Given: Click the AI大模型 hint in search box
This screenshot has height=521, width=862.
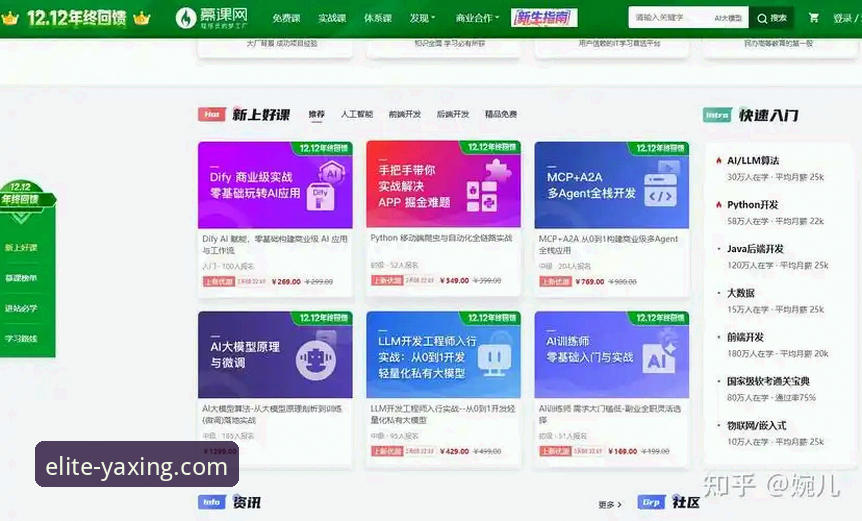Looking at the screenshot, I should pos(728,18).
